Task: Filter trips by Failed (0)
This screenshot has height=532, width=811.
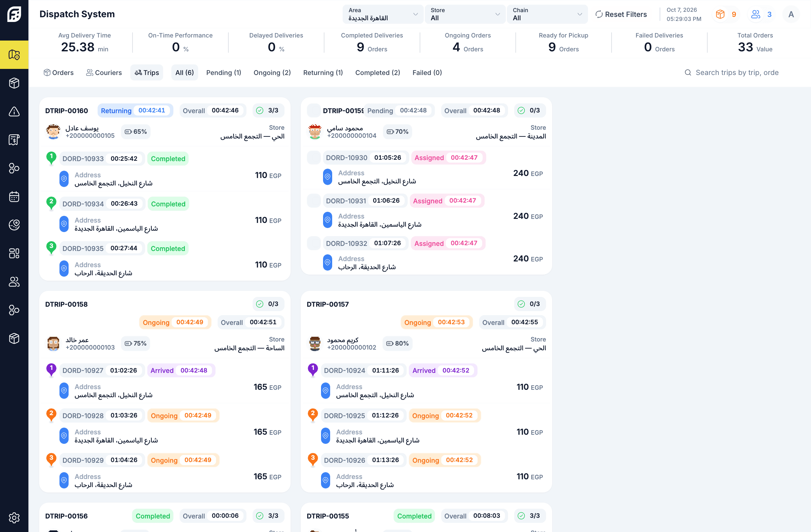Action: pos(427,73)
